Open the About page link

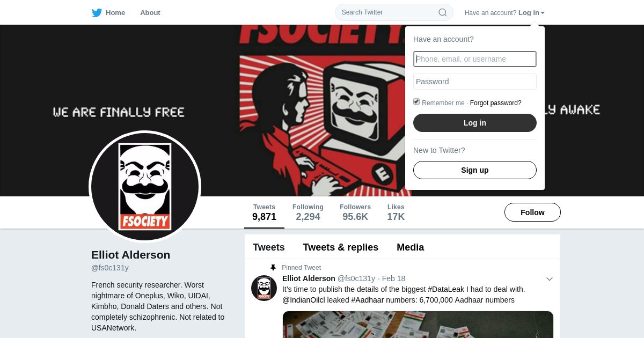tap(150, 12)
